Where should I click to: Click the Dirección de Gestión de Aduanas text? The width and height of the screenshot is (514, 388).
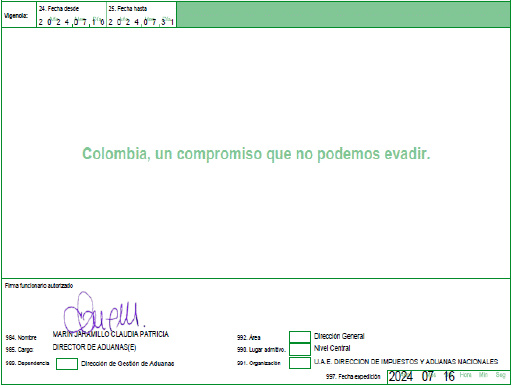pyautogui.click(x=127, y=364)
